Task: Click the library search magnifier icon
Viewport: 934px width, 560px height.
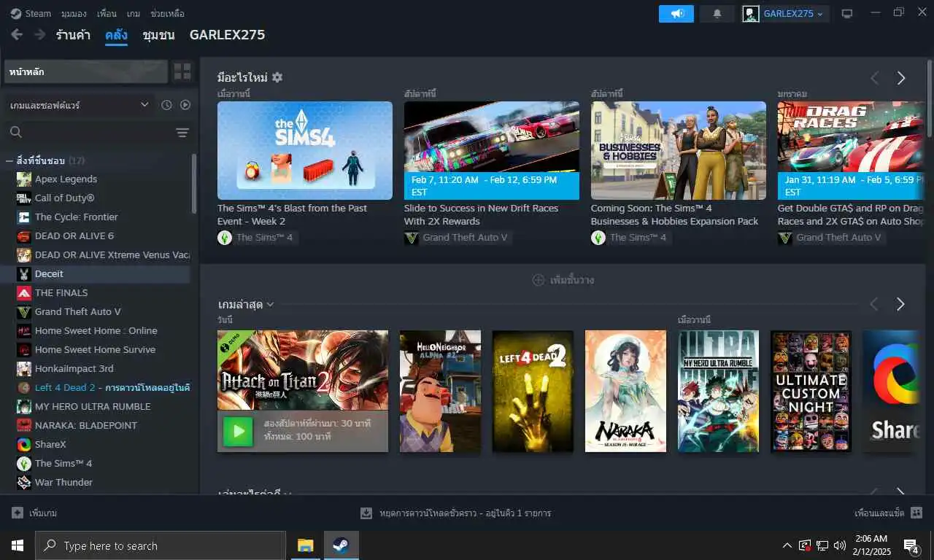Action: pyautogui.click(x=16, y=132)
